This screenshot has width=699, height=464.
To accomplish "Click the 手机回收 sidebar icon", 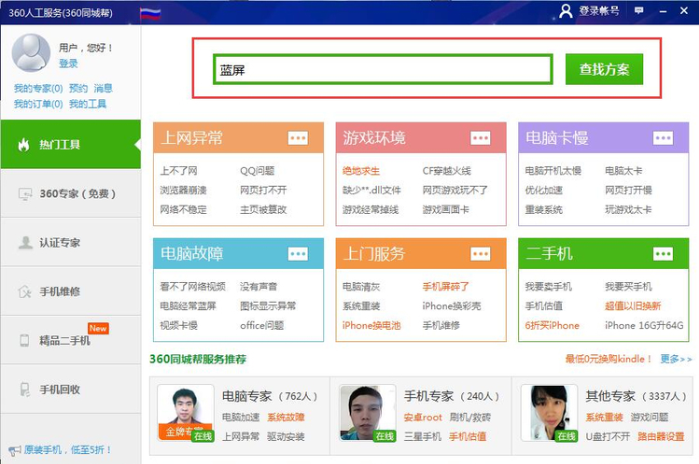I will 25,389.
